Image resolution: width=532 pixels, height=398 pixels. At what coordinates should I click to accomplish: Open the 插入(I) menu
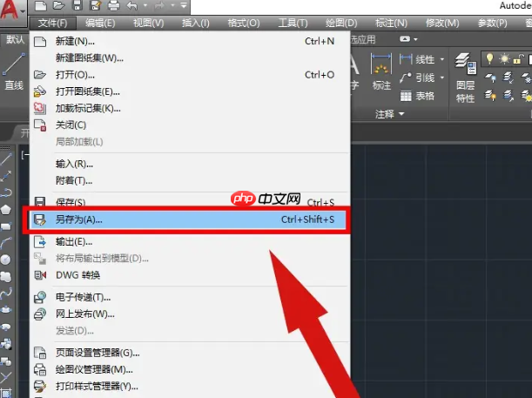click(x=195, y=23)
